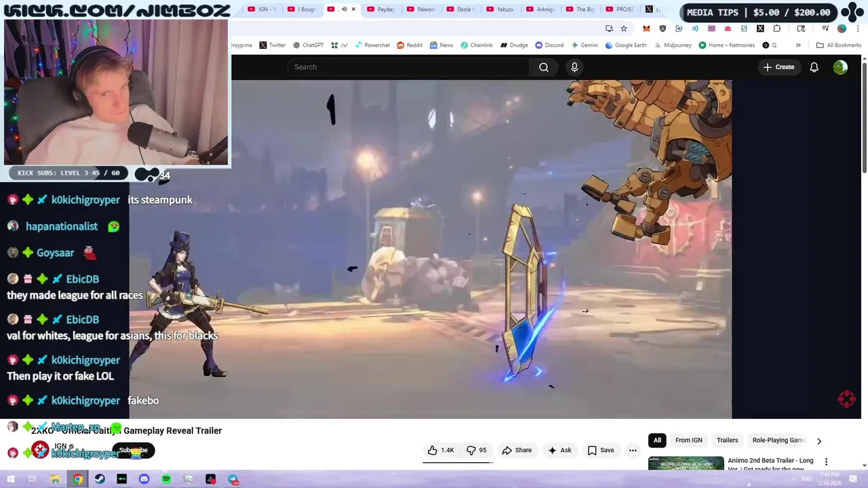
Task: Select the From IGN filter chip
Action: pyautogui.click(x=688, y=441)
